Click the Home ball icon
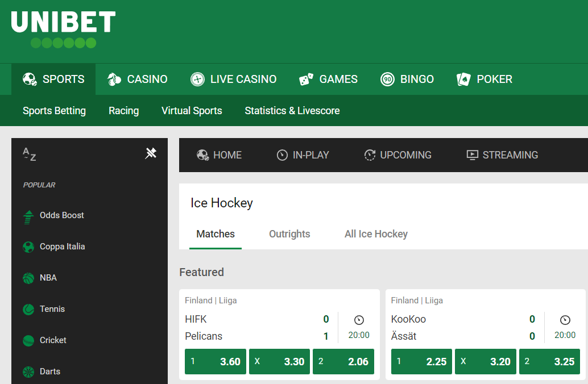This screenshot has height=384, width=588. point(203,155)
